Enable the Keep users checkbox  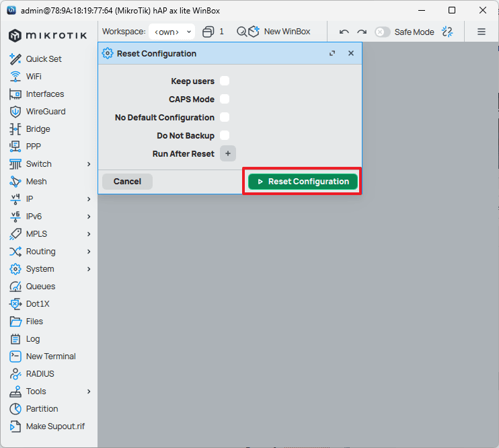pos(225,81)
